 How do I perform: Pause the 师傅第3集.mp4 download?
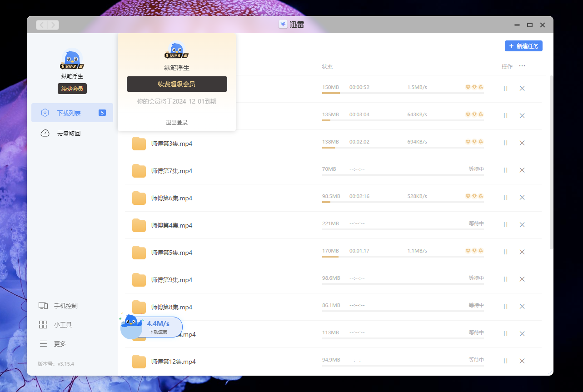coord(505,142)
